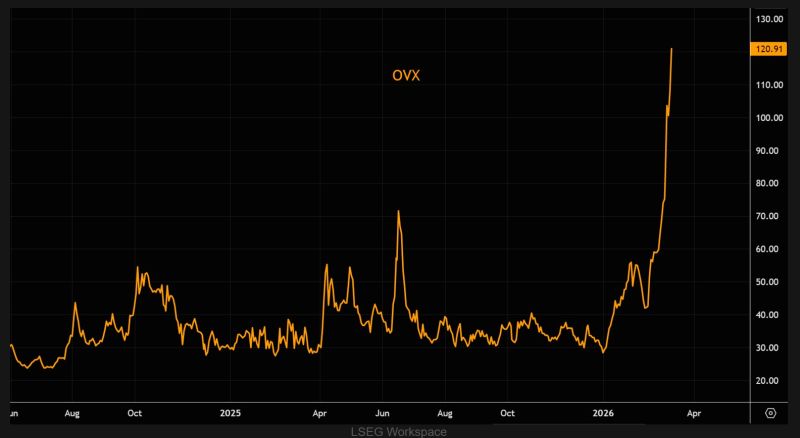Click the 90.00 price axis label
This screenshot has width=800, height=438.
tap(771, 151)
